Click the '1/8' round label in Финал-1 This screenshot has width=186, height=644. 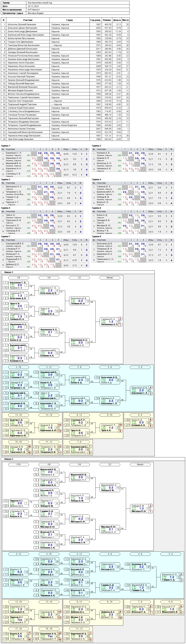click(18, 278)
